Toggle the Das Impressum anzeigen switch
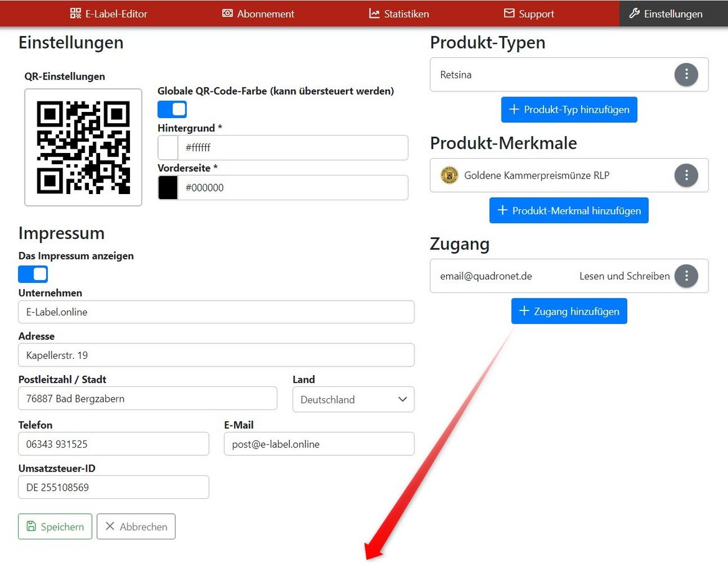Screen dimensions: 728x563 (33, 274)
